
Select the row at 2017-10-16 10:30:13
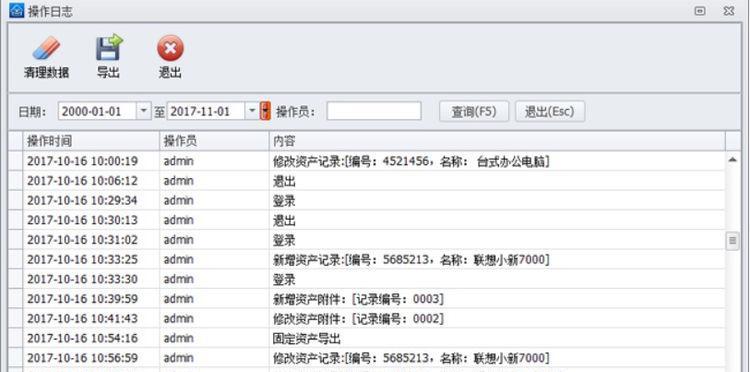[x=367, y=220]
